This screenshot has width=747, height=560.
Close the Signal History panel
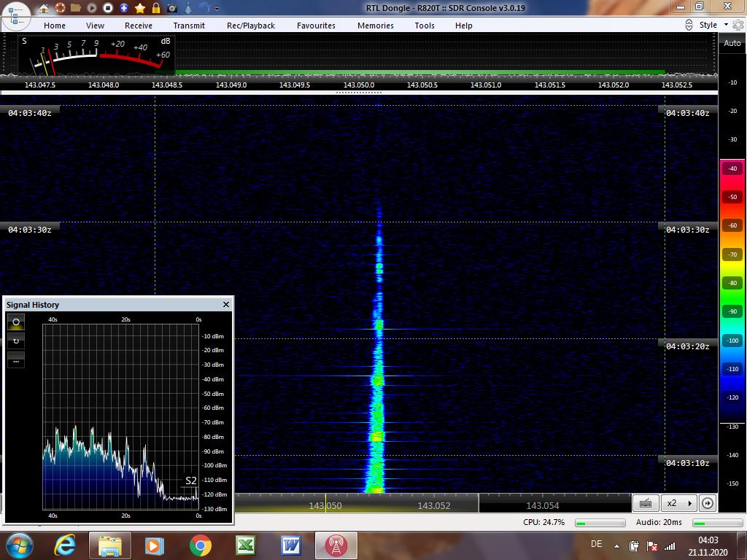(226, 304)
